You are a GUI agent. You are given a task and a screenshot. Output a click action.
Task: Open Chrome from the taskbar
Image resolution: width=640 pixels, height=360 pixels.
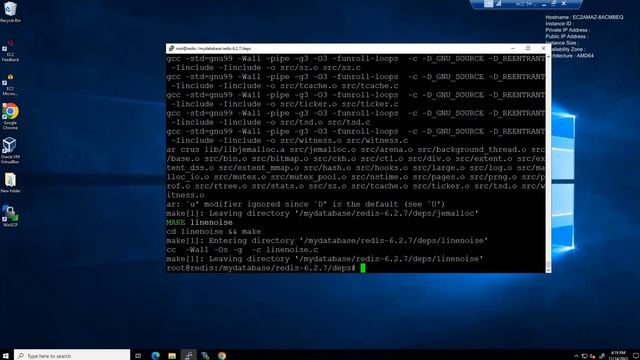tap(222, 356)
